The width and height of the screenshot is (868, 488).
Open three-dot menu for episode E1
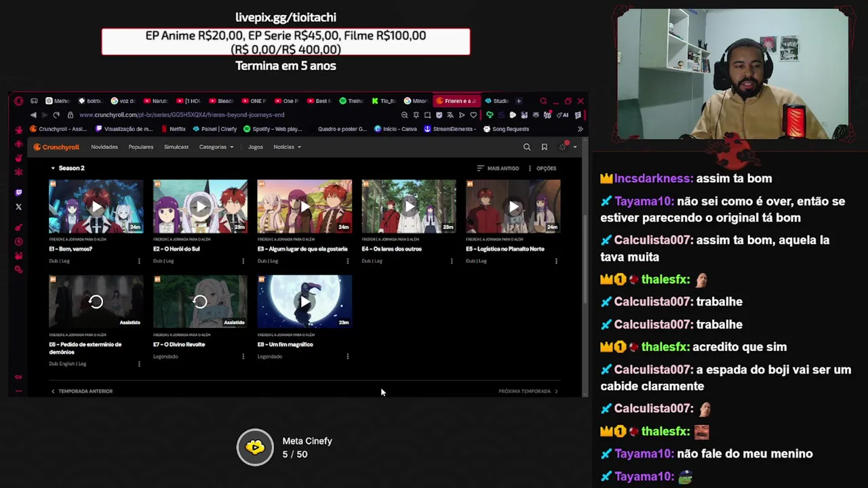139,261
